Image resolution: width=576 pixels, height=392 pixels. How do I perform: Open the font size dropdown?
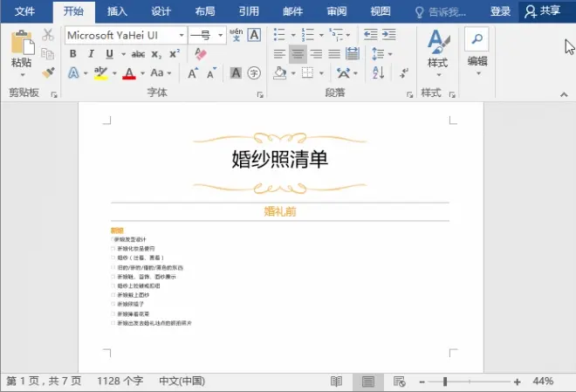coord(221,35)
